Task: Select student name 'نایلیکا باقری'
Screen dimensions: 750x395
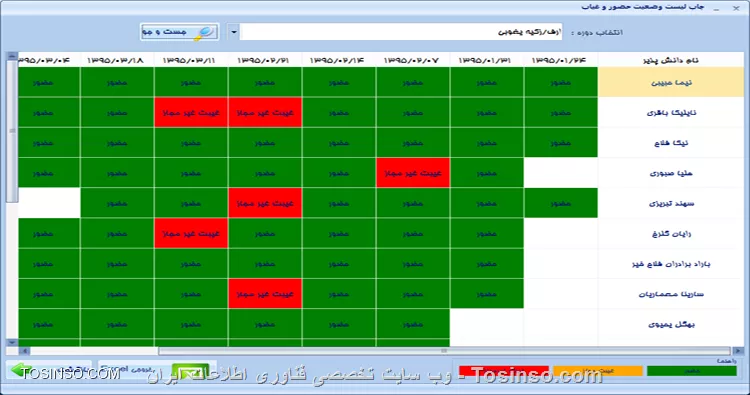Action: tap(671, 112)
